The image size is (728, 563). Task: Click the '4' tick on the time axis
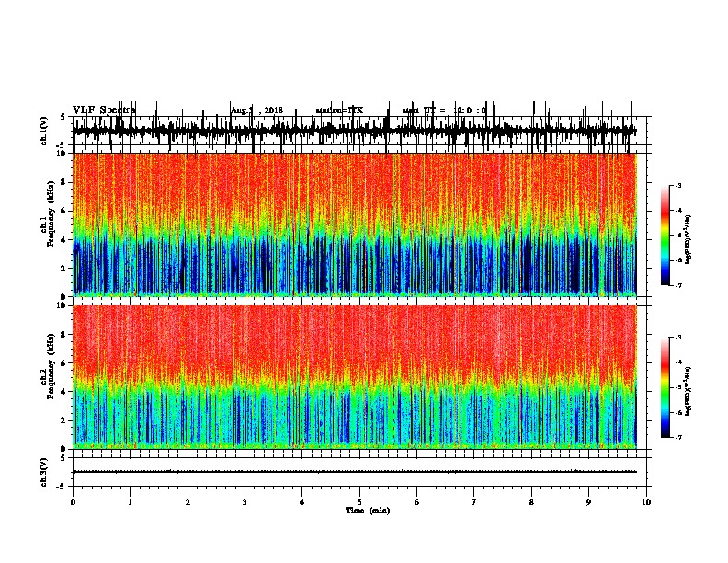[x=302, y=502]
